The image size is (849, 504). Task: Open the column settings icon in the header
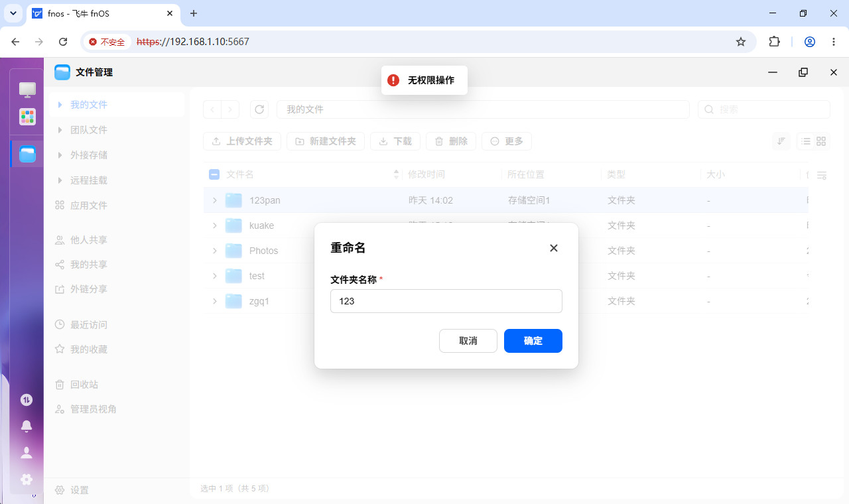coord(822,175)
